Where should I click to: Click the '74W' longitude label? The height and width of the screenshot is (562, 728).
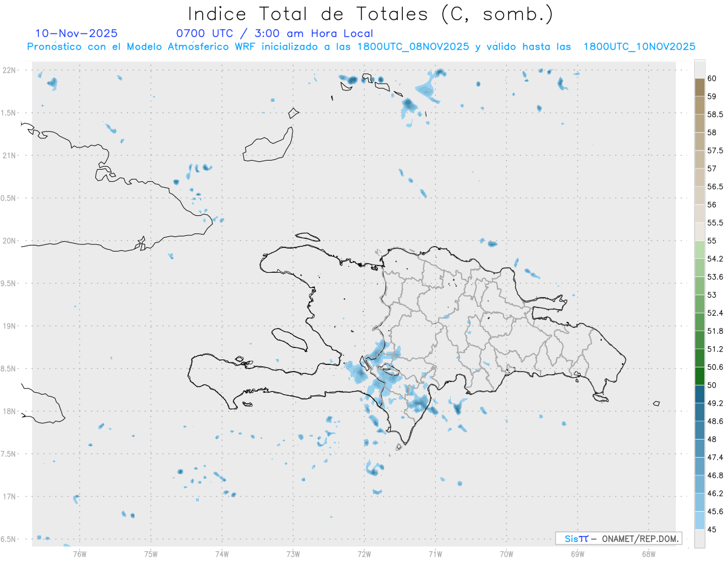[222, 554]
